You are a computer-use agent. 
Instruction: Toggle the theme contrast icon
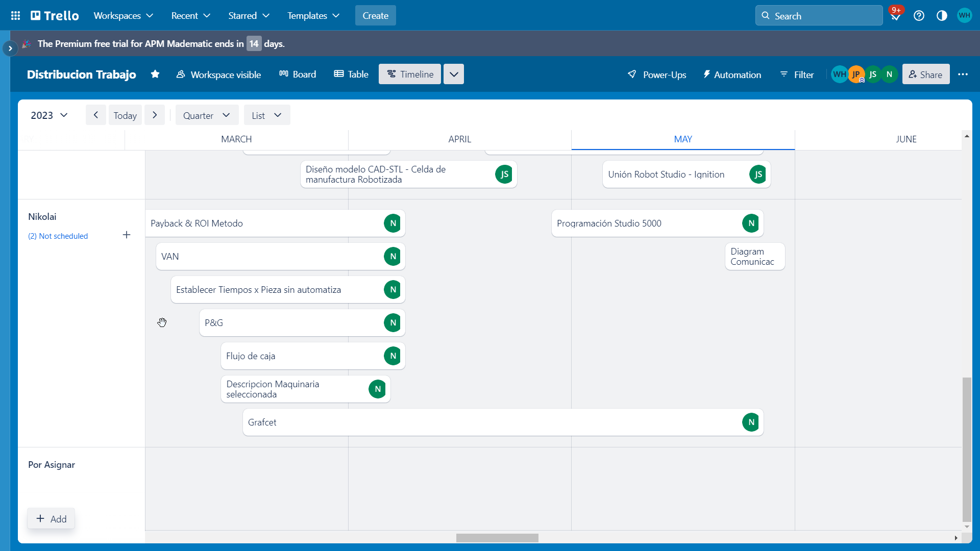(x=942, y=16)
